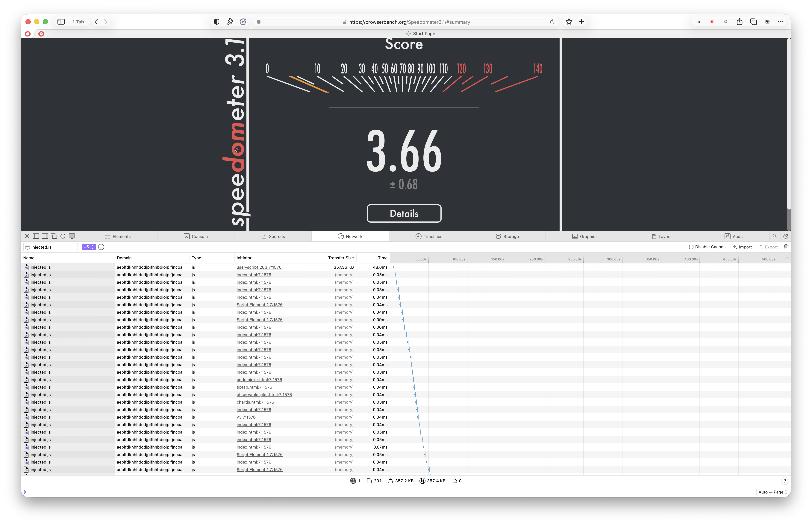Bookmark page with the star icon
Viewport: 812px width, 525px height.
tap(569, 22)
